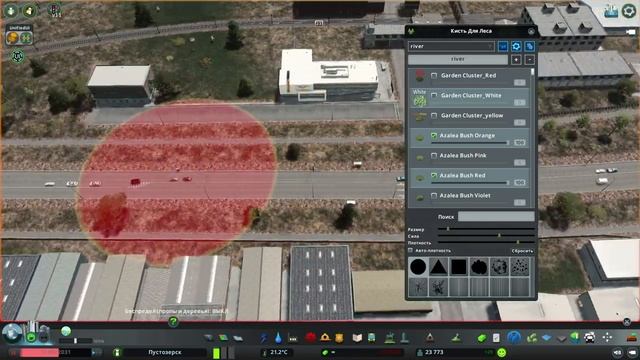Select the scattered dots brush shape
Image resolution: width=640 pixels, height=360 pixels.
(520, 267)
